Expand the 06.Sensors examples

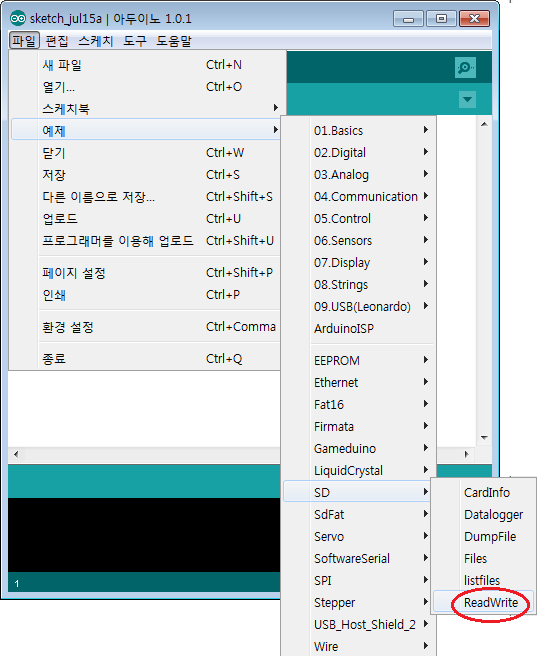click(359, 241)
